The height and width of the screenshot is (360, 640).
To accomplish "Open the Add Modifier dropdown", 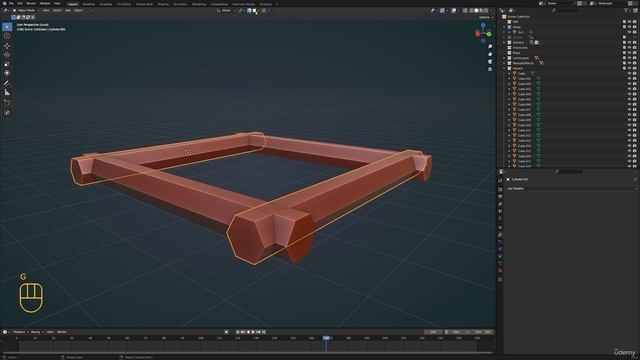I will tap(571, 189).
